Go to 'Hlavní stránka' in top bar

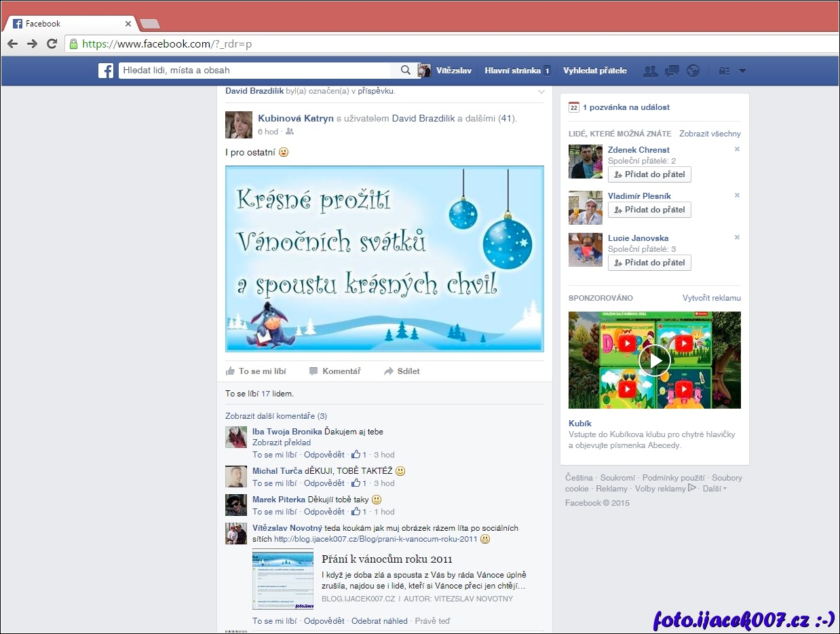pos(512,71)
